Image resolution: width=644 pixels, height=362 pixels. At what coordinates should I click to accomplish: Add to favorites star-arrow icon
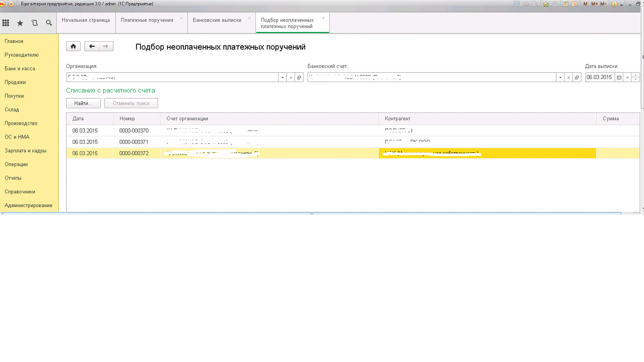pyautogui.click(x=546, y=4)
